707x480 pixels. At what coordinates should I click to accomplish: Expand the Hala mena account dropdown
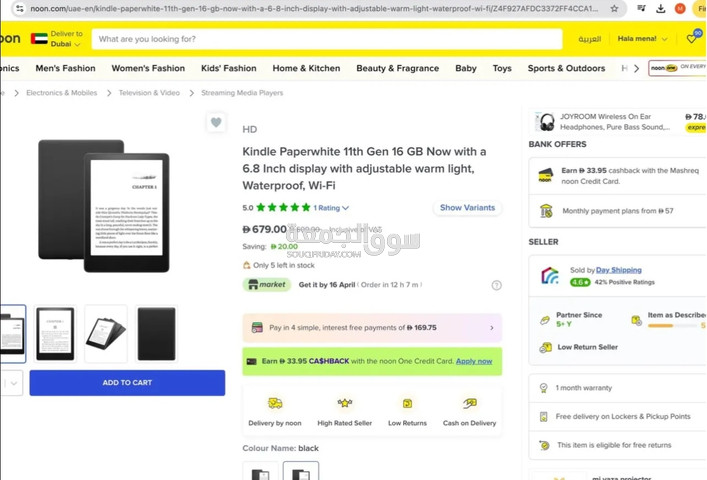(642, 39)
